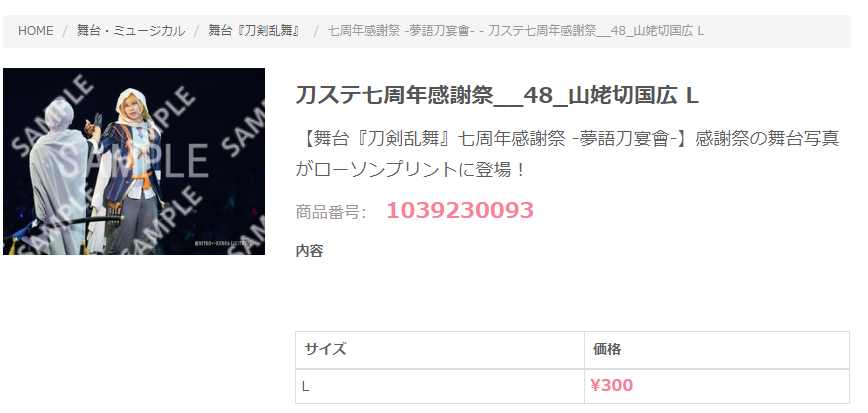Click the 価格 column header
The width and height of the screenshot is (868, 413).
coord(717,350)
